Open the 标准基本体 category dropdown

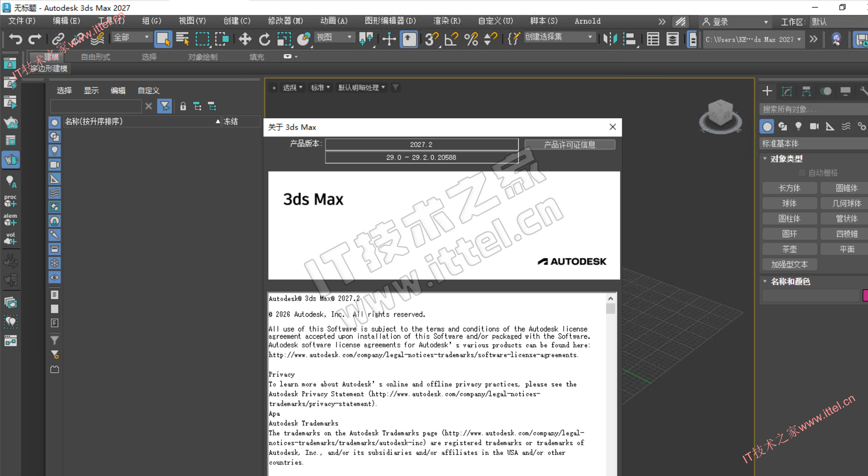coord(813,143)
